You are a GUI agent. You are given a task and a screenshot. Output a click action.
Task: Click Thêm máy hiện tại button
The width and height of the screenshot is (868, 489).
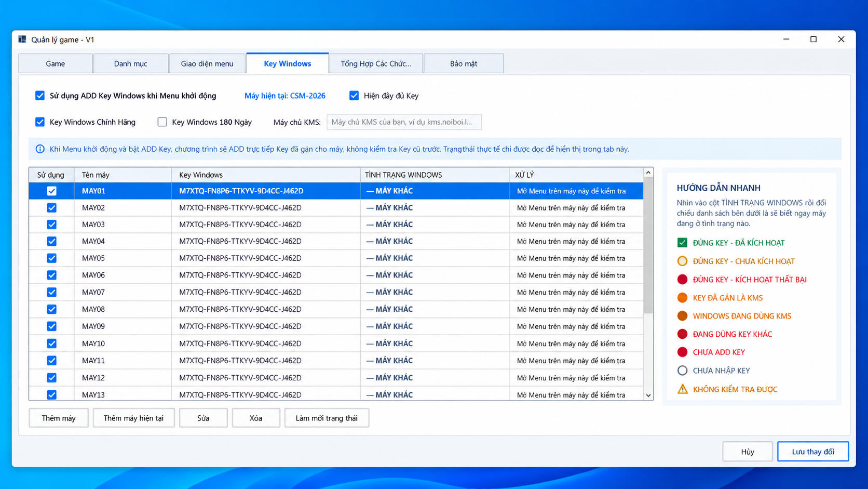[x=133, y=418]
